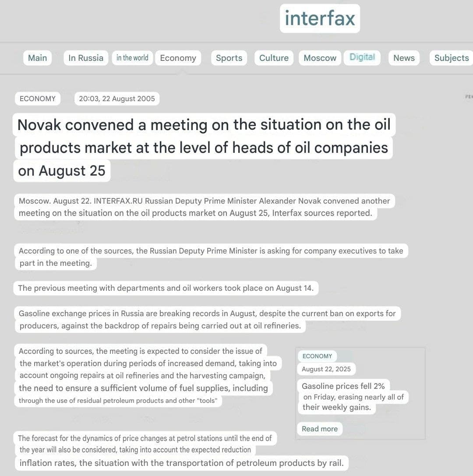Viewport: 473px width, 476px height.
Task: Click the 20:03, 22 August 2005 timestamp
Action: tap(117, 99)
